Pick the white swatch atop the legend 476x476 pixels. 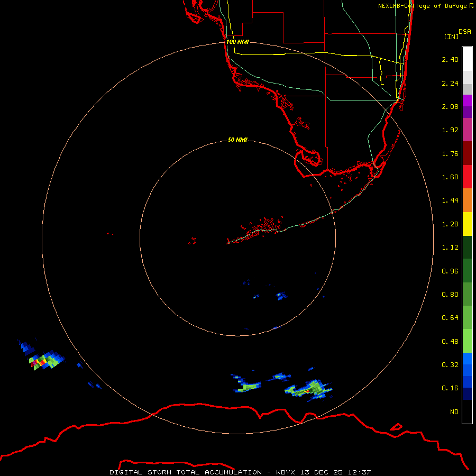pyautogui.click(x=467, y=59)
